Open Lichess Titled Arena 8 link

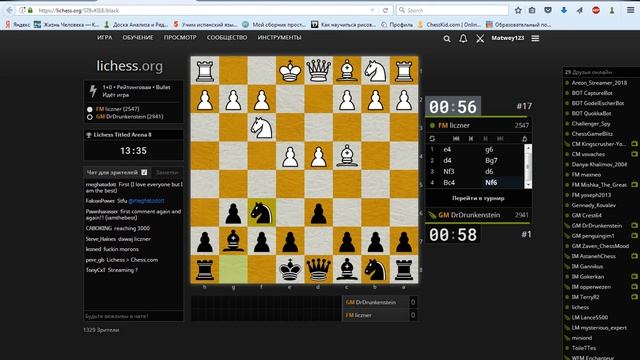[x=122, y=135]
